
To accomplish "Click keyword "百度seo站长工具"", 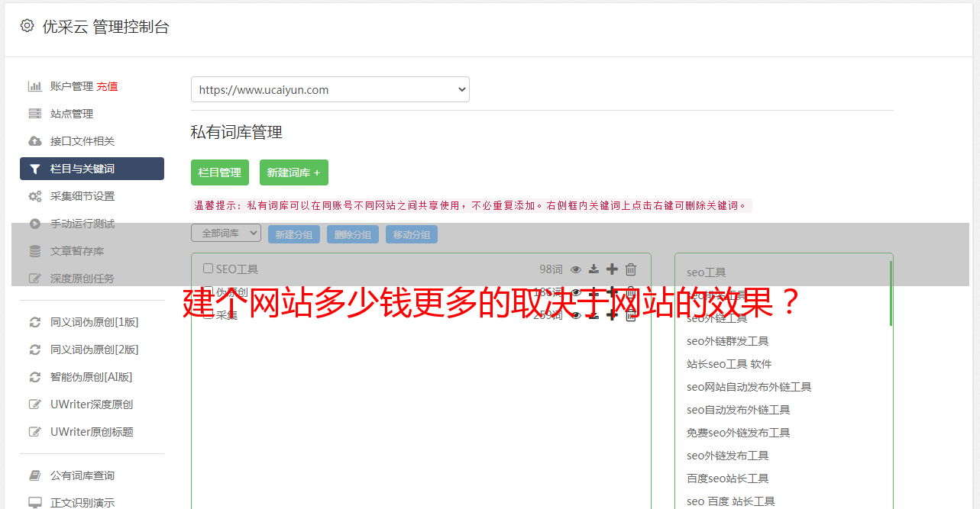I will (728, 478).
